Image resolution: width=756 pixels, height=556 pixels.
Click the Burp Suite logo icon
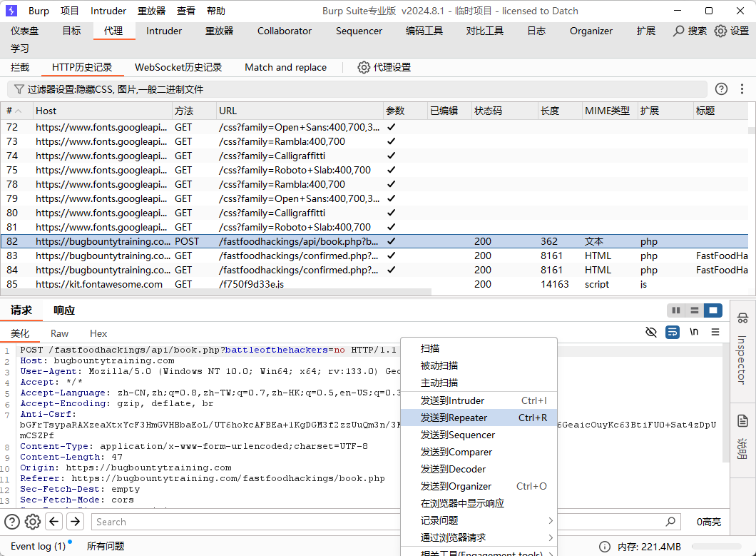tap(11, 11)
